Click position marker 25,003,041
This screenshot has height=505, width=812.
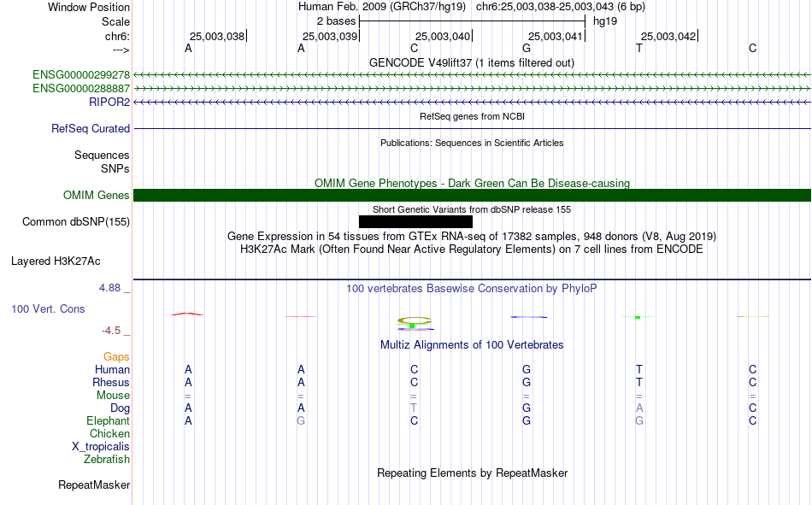[x=556, y=36]
